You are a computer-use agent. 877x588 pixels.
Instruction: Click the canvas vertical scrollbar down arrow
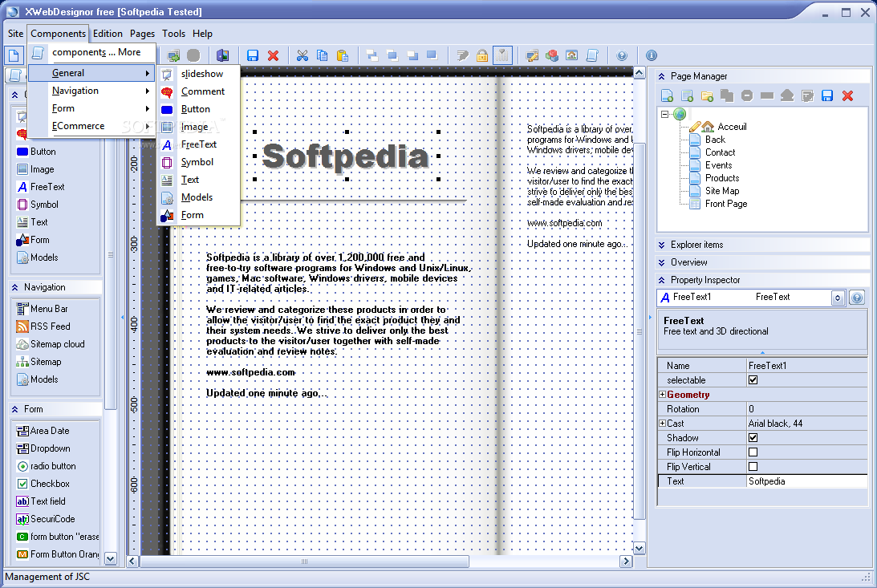[639, 549]
